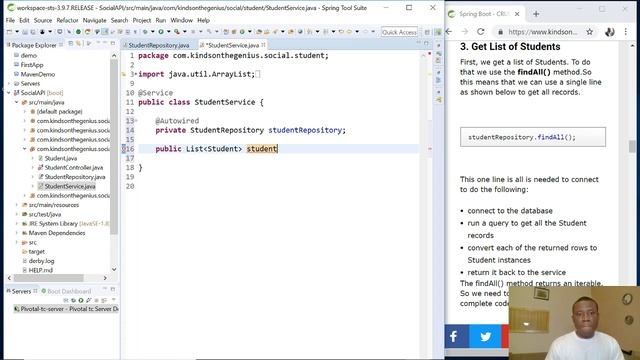Screen dimensions: 640x360
Task: Select derby.log in Package Explorer
Action: pos(41,261)
